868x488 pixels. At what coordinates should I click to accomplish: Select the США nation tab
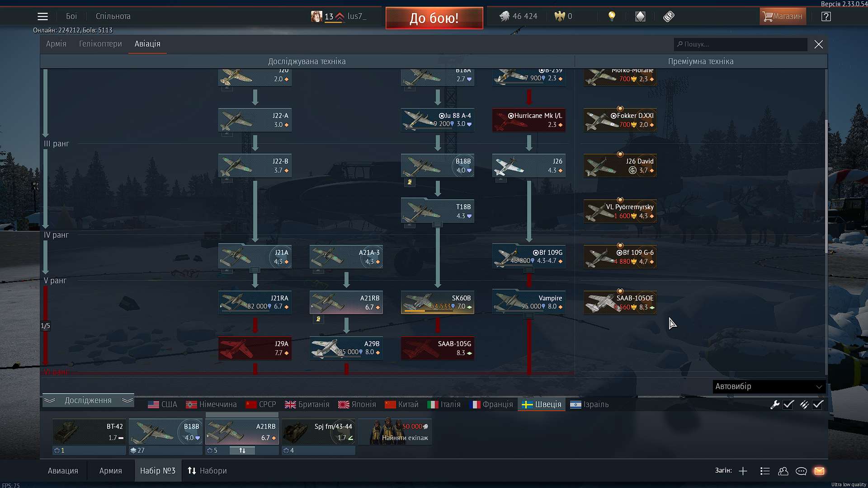pyautogui.click(x=162, y=404)
